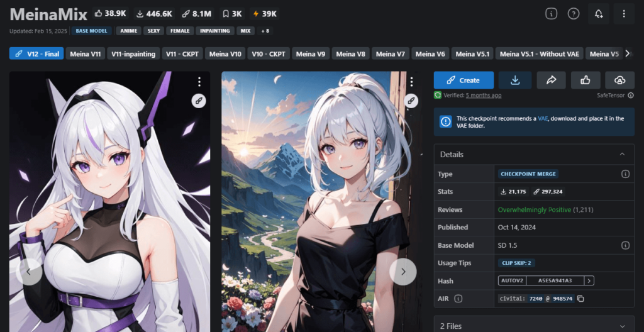Viewport: 644px width, 332px height.
Task: Click the green verified shield icon
Action: click(438, 96)
